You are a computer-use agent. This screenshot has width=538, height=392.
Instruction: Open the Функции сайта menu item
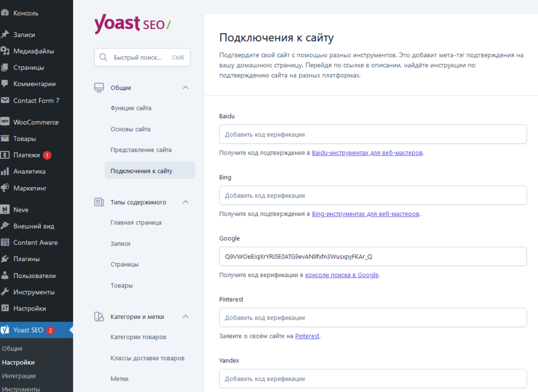click(x=131, y=108)
